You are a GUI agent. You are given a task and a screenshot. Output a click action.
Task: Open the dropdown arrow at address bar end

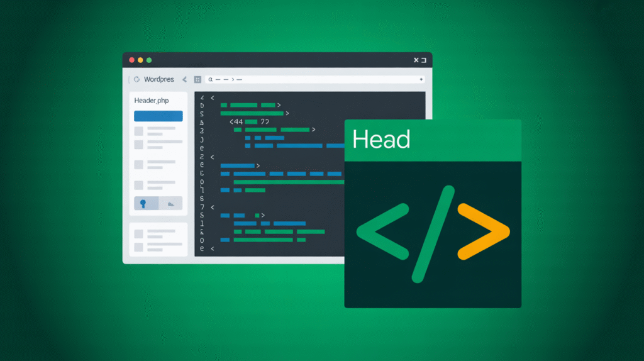[421, 80]
